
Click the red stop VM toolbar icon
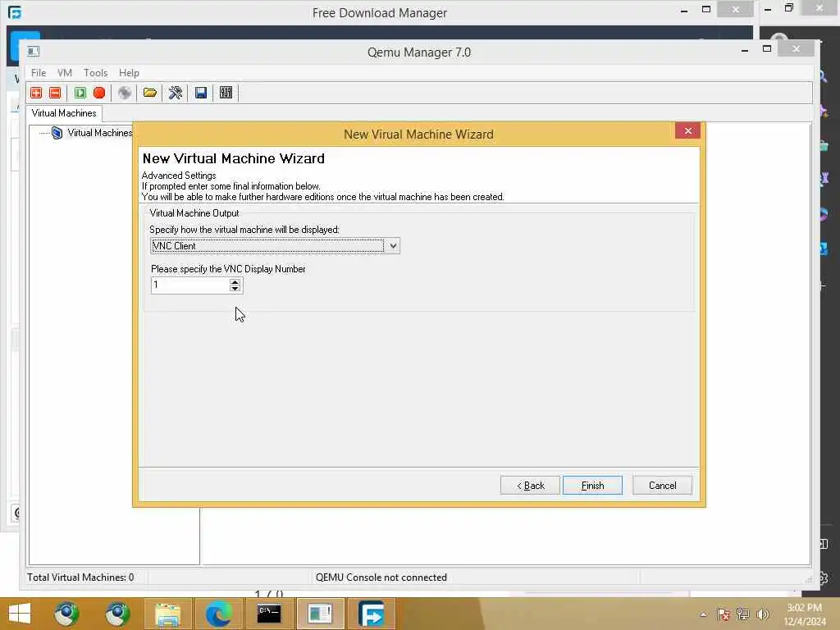[x=99, y=93]
